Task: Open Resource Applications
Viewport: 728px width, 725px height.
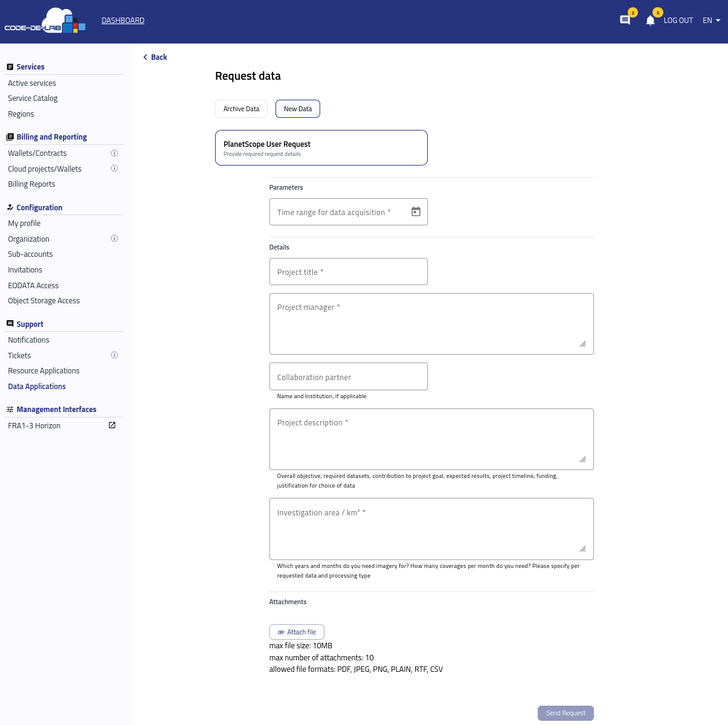Action: 43,371
